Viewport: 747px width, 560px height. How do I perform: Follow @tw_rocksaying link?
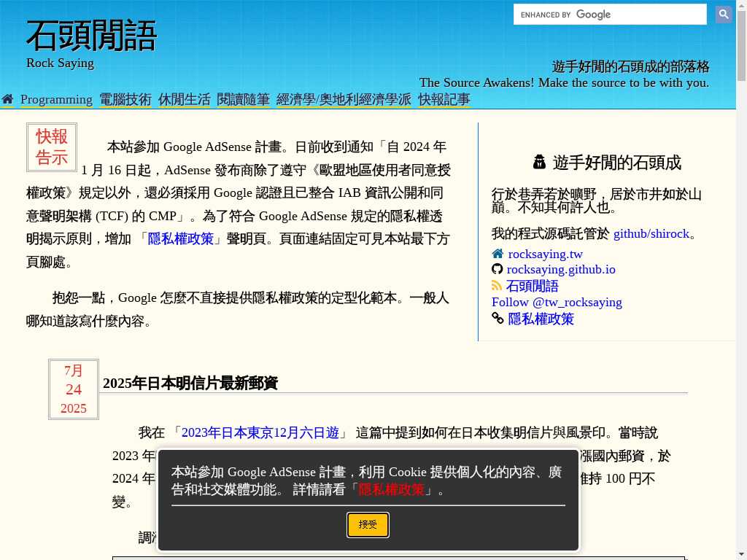click(557, 302)
